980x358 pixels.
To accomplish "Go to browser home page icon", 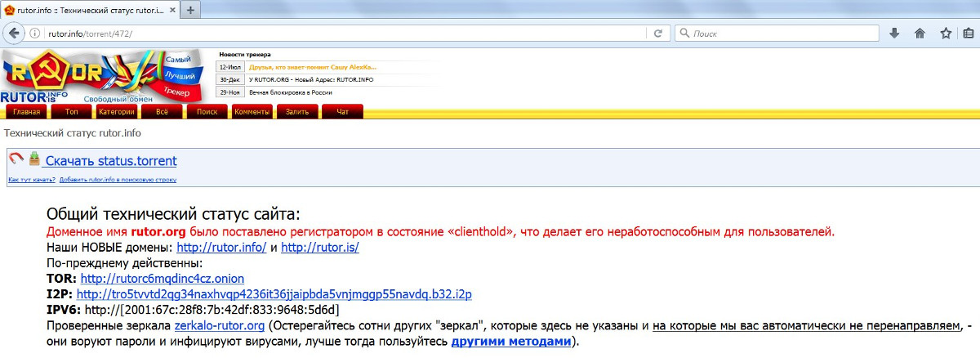I will pyautogui.click(x=920, y=34).
